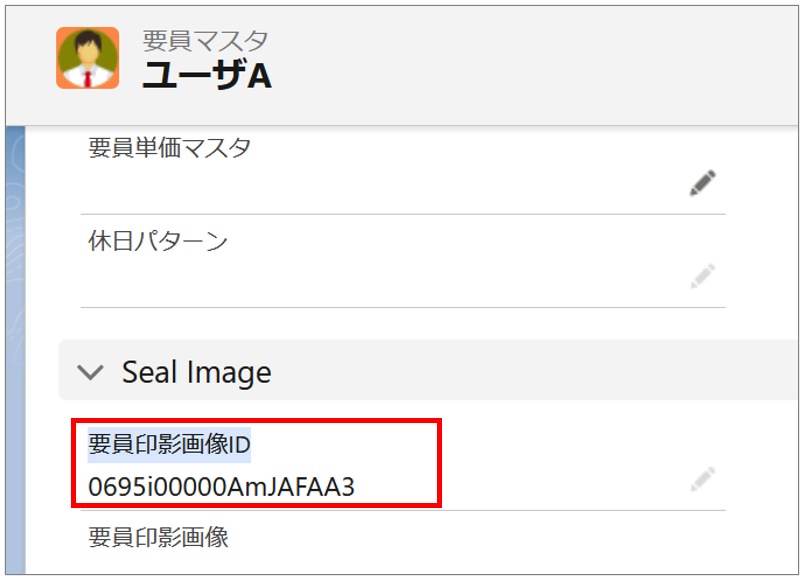Click the user avatar icon in header
This screenshot has width=801, height=576.
[x=87, y=58]
